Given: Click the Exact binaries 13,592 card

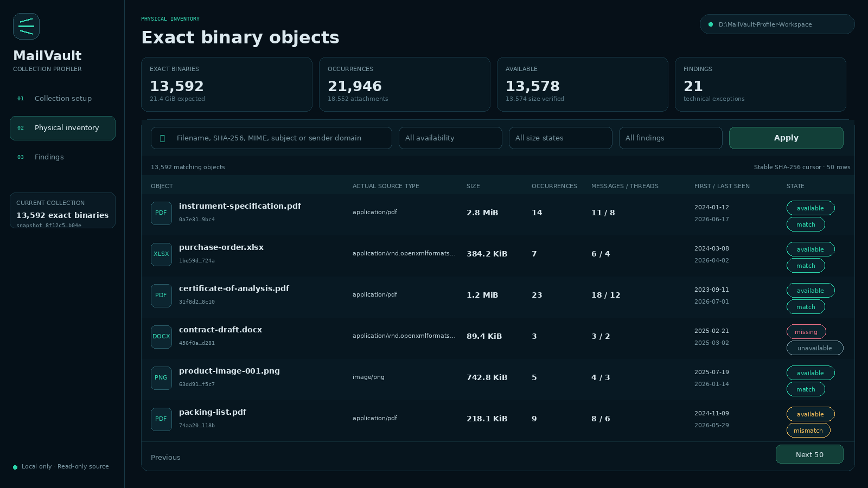Looking at the screenshot, I should tap(227, 85).
